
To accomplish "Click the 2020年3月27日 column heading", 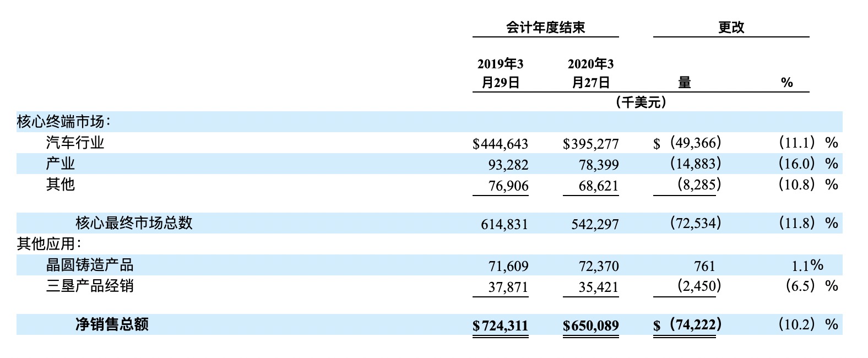I will tap(590, 73).
